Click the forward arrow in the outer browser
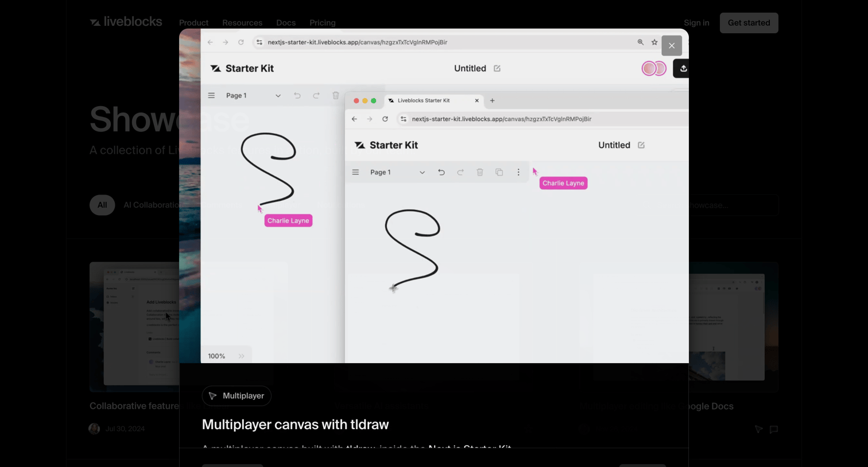The height and width of the screenshot is (467, 868). point(226,42)
